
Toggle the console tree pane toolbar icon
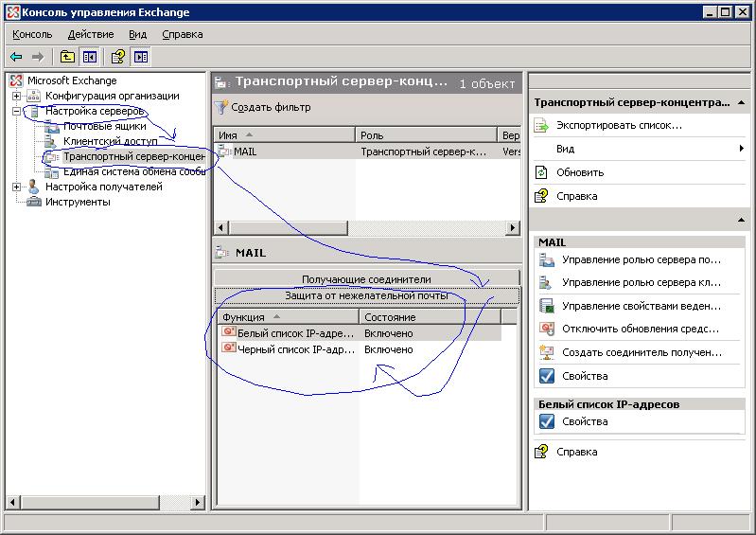90,57
